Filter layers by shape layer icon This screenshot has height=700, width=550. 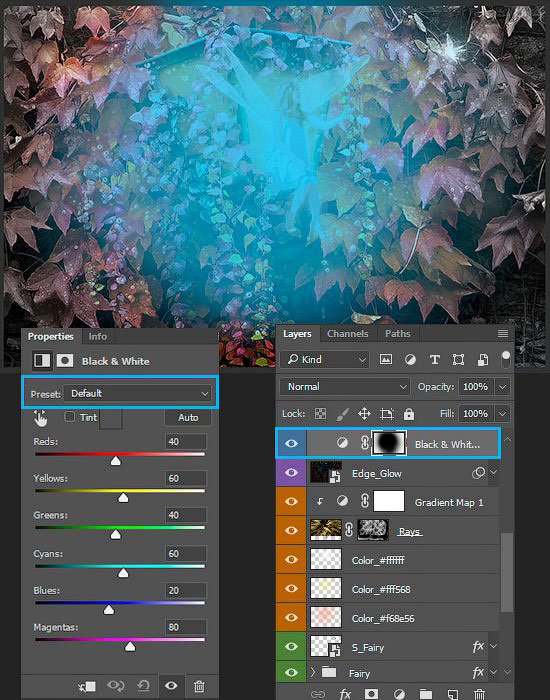point(458,360)
